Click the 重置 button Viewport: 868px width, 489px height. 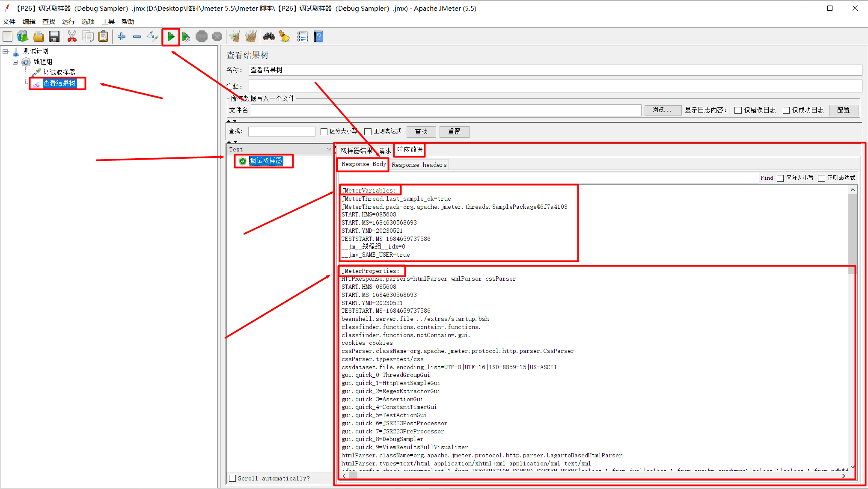pyautogui.click(x=454, y=132)
